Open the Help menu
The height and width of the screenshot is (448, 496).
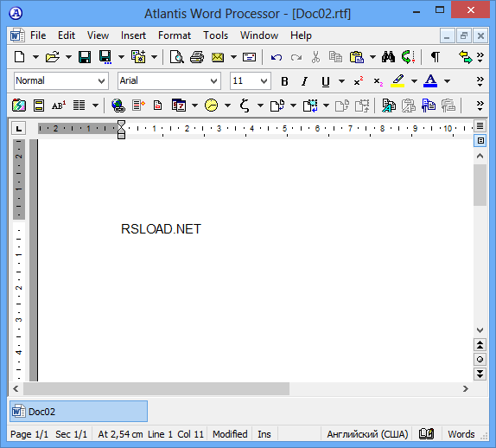point(301,35)
